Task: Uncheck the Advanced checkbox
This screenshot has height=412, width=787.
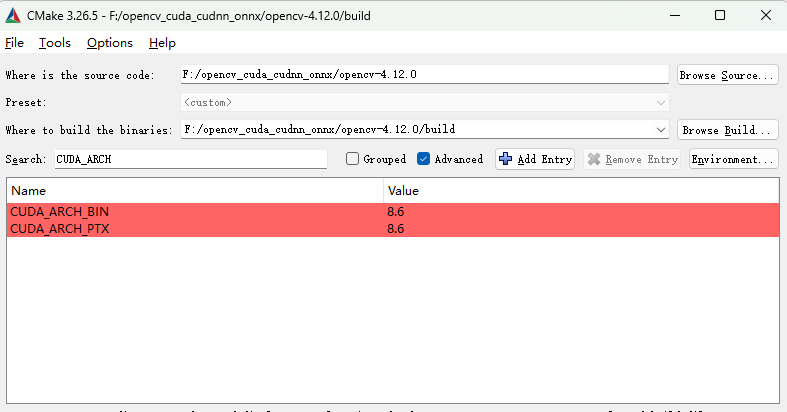Action: pyautogui.click(x=424, y=159)
